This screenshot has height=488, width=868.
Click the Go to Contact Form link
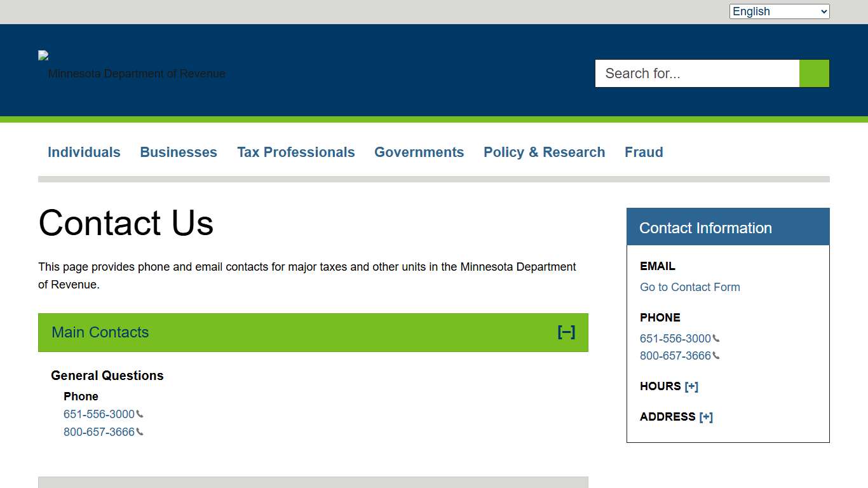click(x=689, y=287)
